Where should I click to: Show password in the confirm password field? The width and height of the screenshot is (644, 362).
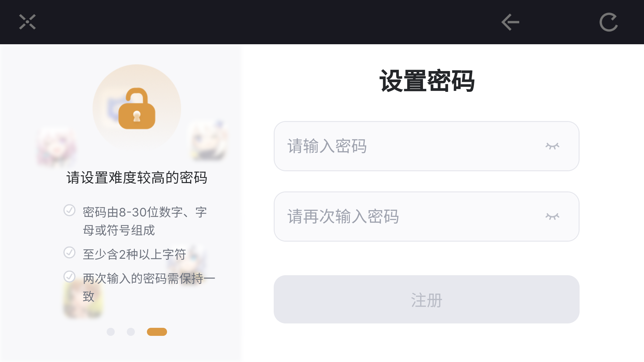tap(552, 217)
